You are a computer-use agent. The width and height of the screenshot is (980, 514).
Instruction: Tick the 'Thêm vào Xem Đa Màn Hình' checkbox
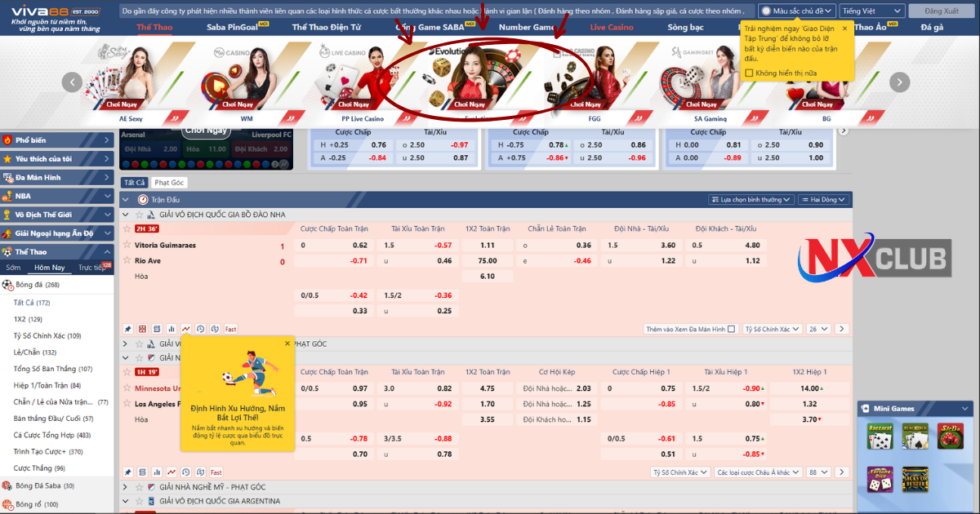click(x=731, y=329)
